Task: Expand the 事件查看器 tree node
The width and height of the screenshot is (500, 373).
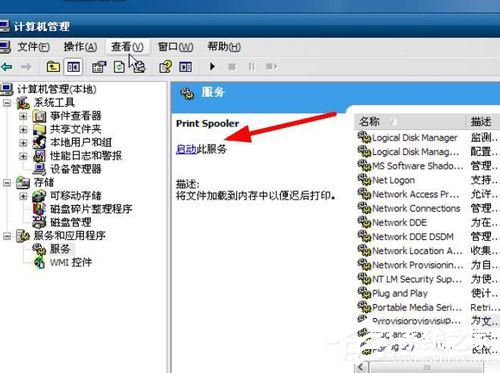Action: pyautogui.click(x=23, y=116)
